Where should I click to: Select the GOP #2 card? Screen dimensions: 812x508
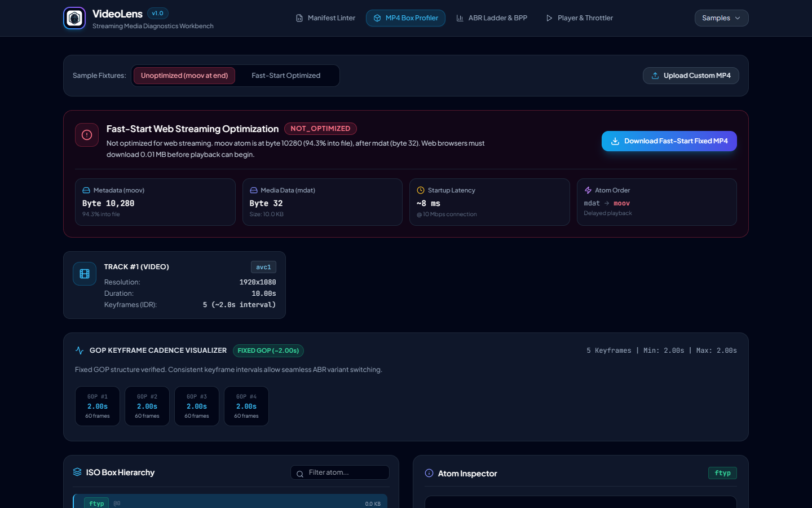pyautogui.click(x=147, y=406)
